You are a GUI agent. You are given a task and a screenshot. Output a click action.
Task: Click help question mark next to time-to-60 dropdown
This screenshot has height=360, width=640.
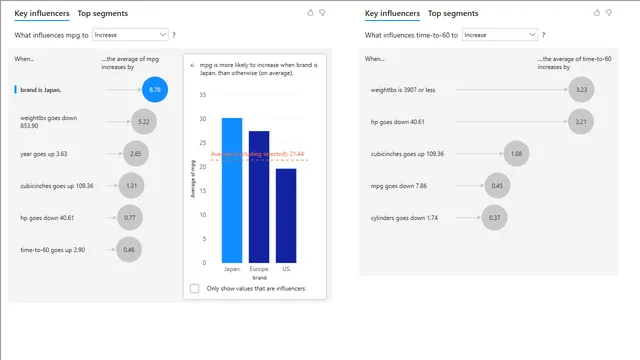543,35
